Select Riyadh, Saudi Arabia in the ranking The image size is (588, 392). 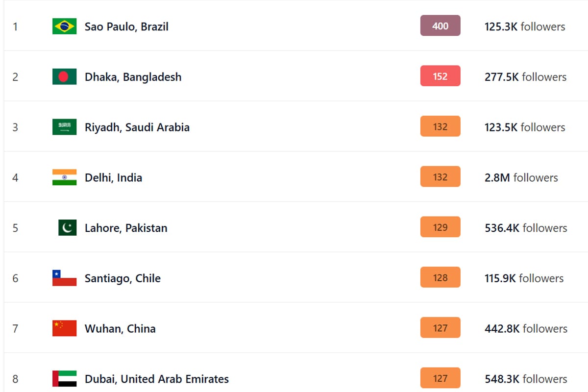click(x=137, y=127)
